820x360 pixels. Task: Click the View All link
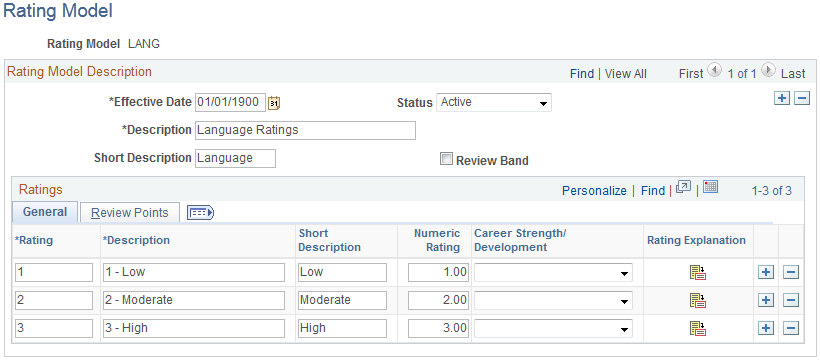(x=625, y=74)
